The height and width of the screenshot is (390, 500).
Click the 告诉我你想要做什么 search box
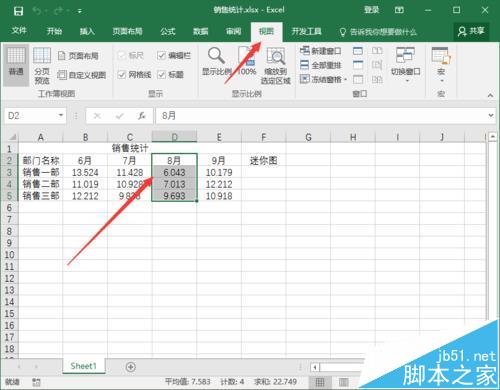pyautogui.click(x=378, y=32)
